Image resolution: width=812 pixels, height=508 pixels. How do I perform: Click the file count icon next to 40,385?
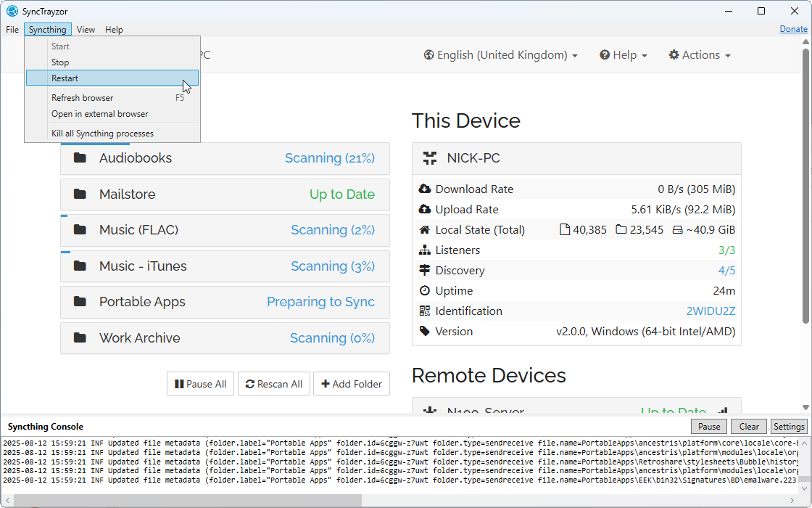(565, 229)
